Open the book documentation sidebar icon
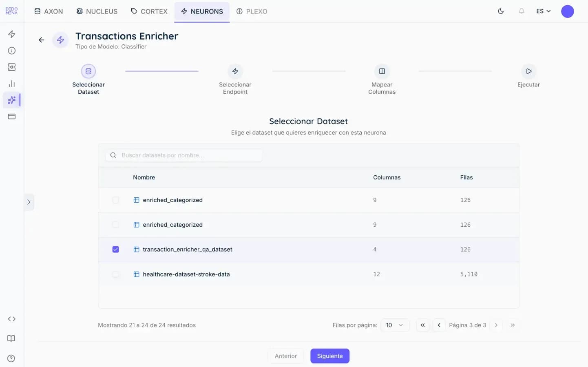Screen dimensions: 588x367 [12, 338]
